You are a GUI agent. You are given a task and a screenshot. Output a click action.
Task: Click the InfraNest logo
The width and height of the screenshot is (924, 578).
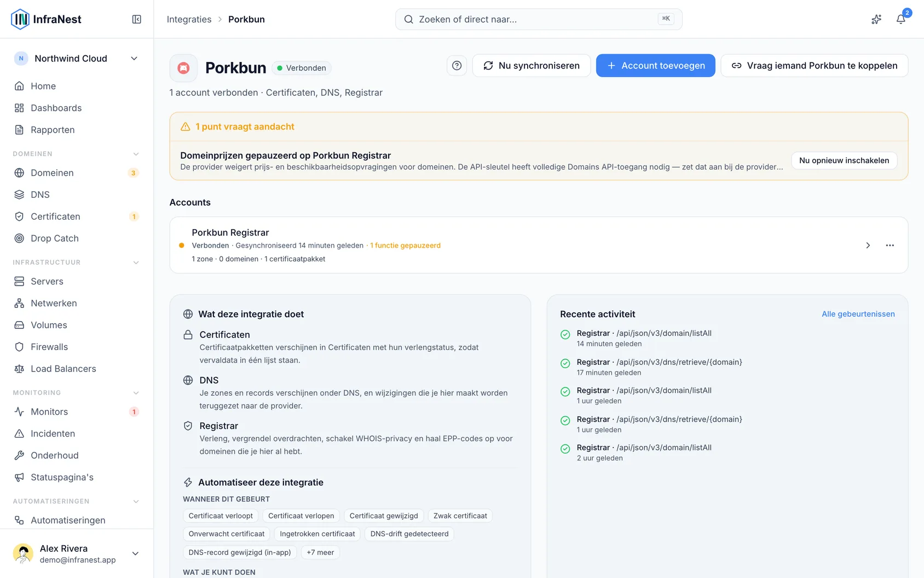pyautogui.click(x=46, y=19)
